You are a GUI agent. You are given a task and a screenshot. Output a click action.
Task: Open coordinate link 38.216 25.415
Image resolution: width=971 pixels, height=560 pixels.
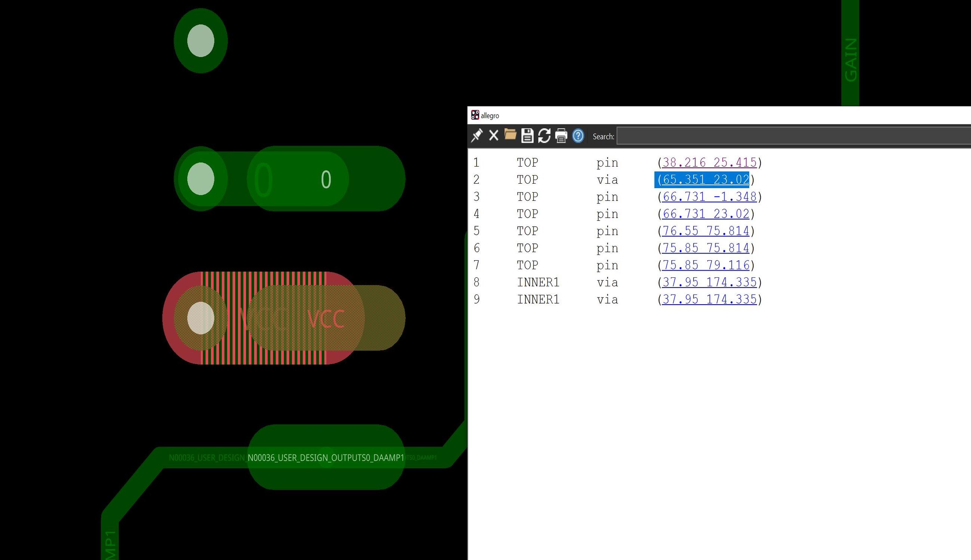(x=710, y=162)
